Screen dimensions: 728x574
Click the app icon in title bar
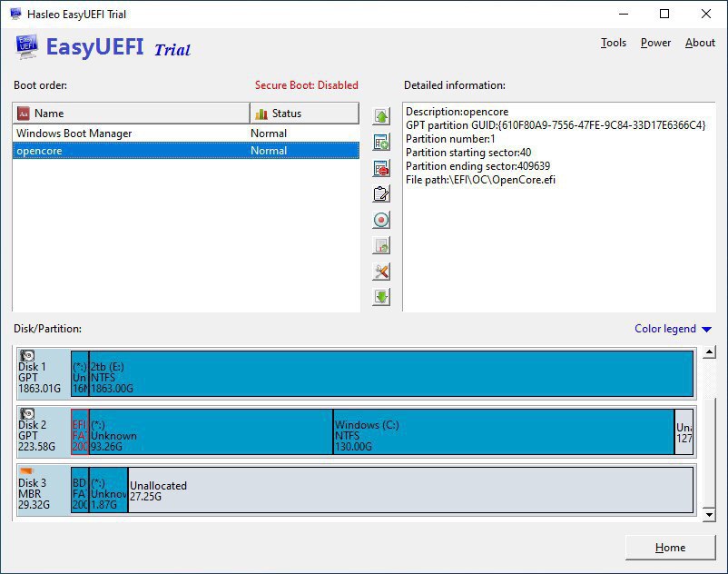pyautogui.click(x=15, y=14)
